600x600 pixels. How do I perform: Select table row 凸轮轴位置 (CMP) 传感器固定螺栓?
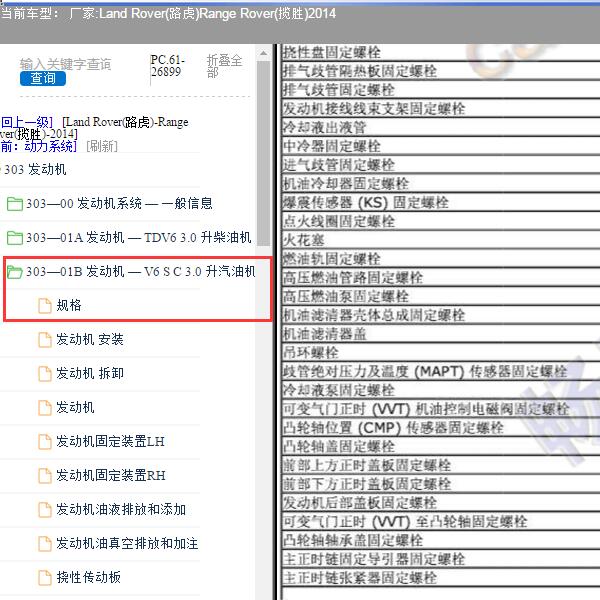coord(440,427)
